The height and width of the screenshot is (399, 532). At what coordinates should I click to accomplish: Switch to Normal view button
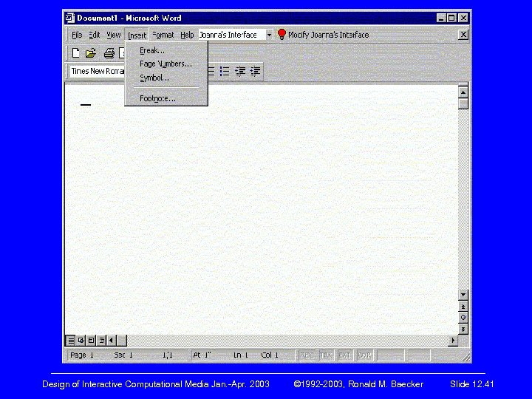click(x=71, y=340)
